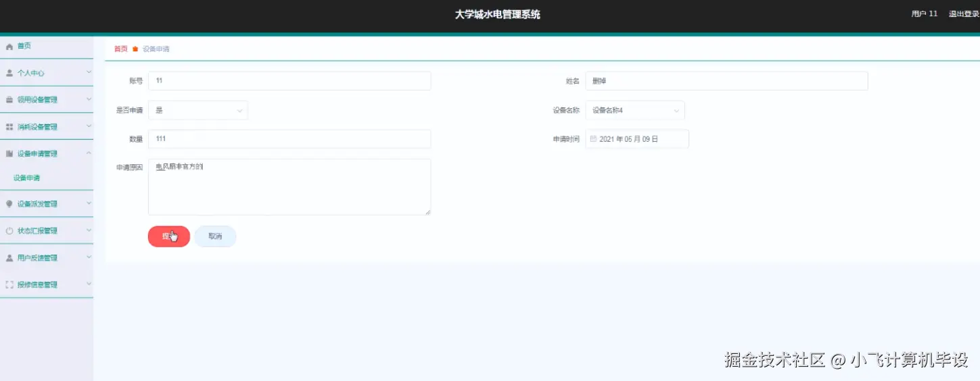980x381 pixels.
Task: Click the home icon beside 首页 in the sidebar
Action: [x=9, y=47]
